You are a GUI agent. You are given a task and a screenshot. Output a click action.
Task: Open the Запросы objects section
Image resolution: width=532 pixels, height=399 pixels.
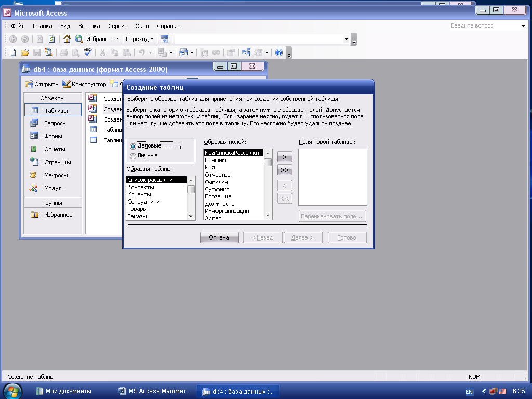pyautogui.click(x=55, y=123)
